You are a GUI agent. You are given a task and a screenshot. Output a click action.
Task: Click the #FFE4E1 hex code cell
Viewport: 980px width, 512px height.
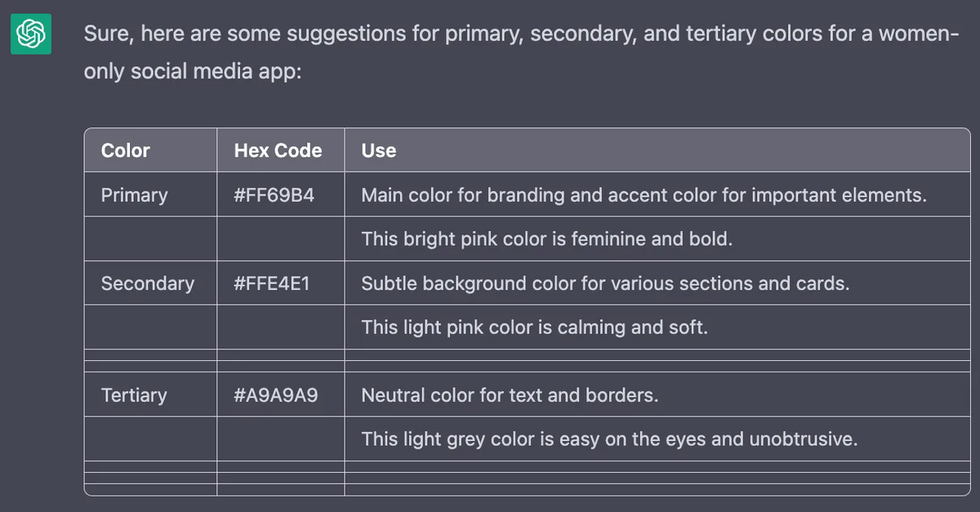[272, 283]
